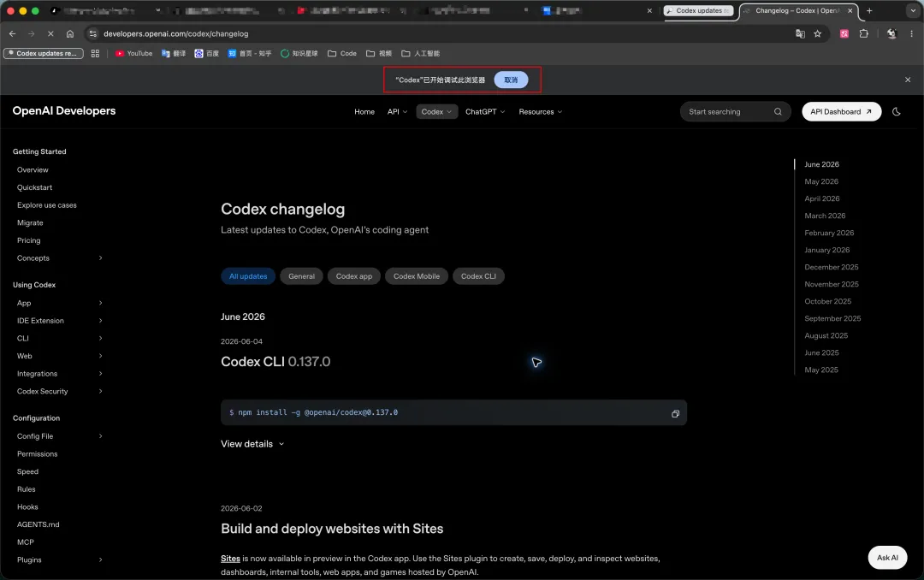Open Pricing page in sidebar
The width and height of the screenshot is (924, 580).
click(28, 240)
